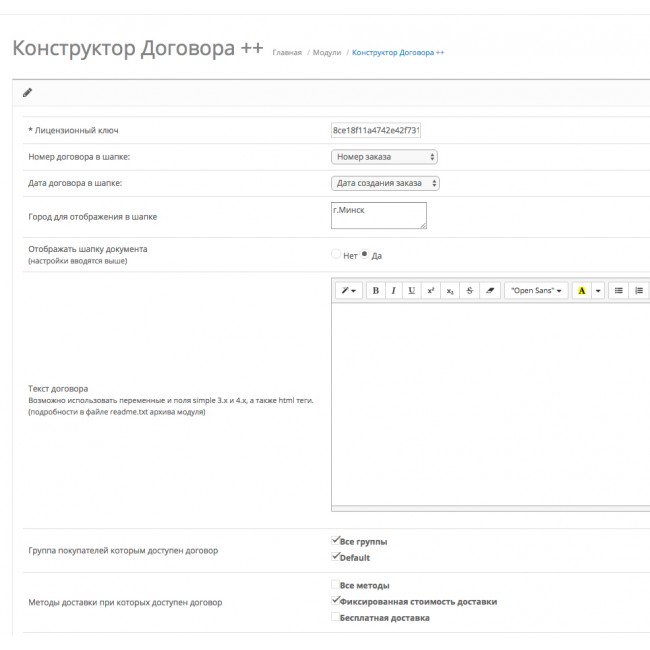Click the license key input field
Viewport: 650px width, 650px height.
coord(376,130)
